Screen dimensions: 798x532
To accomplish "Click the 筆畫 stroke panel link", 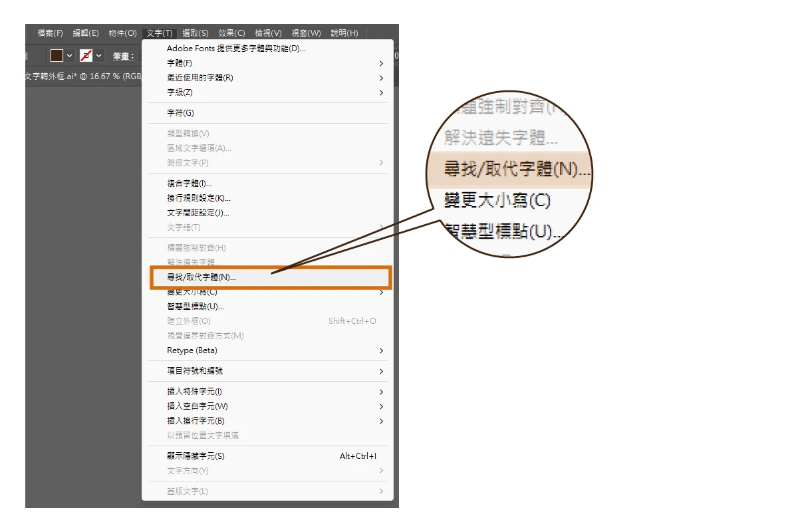I will (x=123, y=56).
